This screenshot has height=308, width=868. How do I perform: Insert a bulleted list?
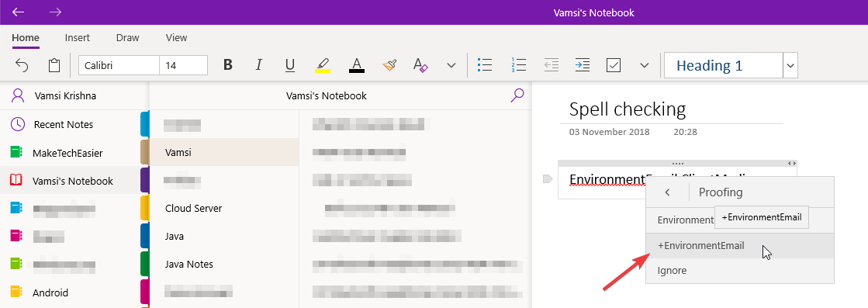pos(485,65)
